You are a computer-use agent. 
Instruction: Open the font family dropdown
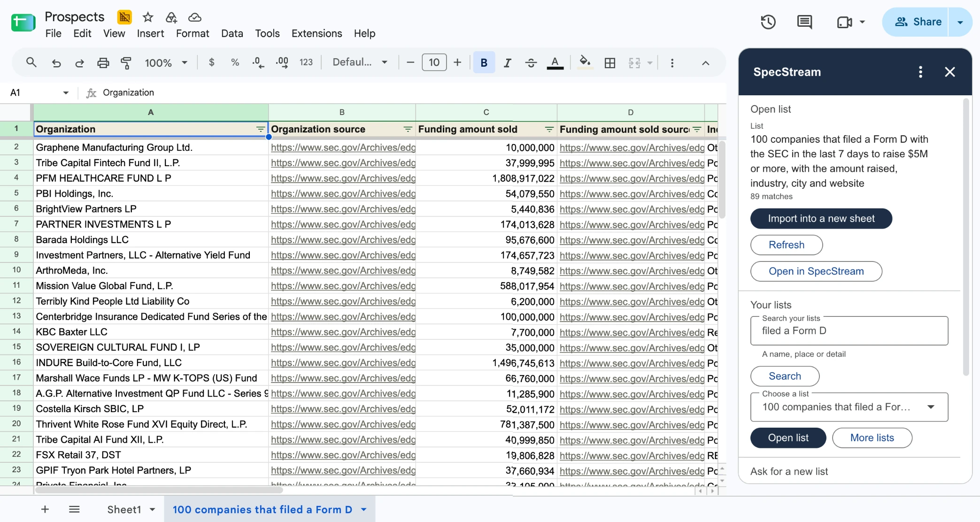tap(360, 62)
